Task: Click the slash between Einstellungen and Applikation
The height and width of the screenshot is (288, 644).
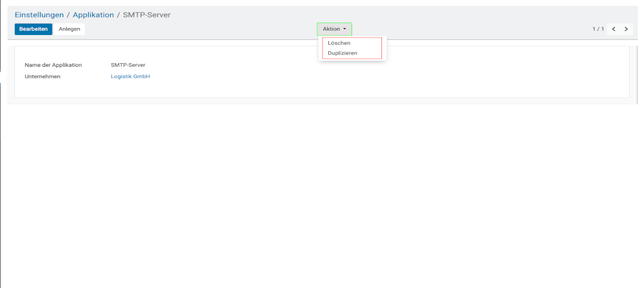Action: (68, 14)
